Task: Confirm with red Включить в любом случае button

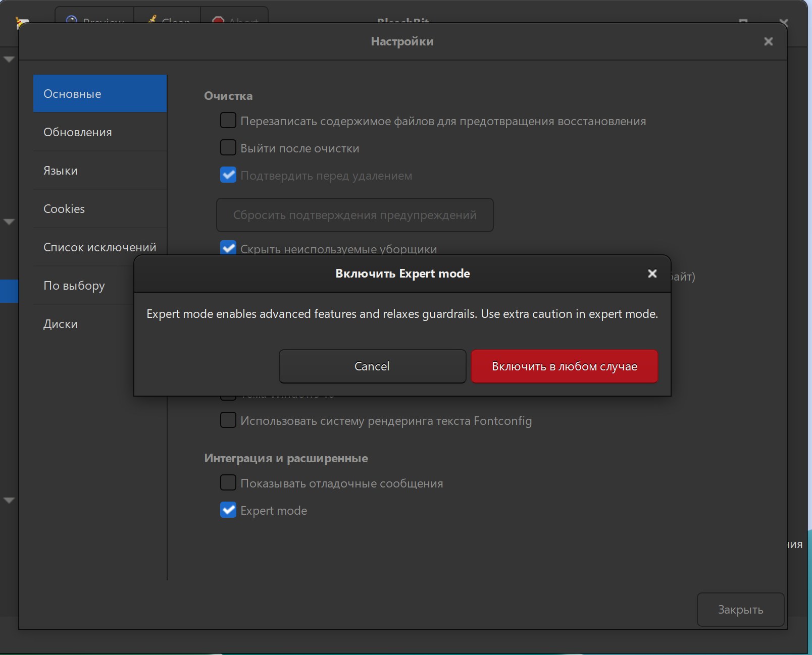Action: pos(564,366)
